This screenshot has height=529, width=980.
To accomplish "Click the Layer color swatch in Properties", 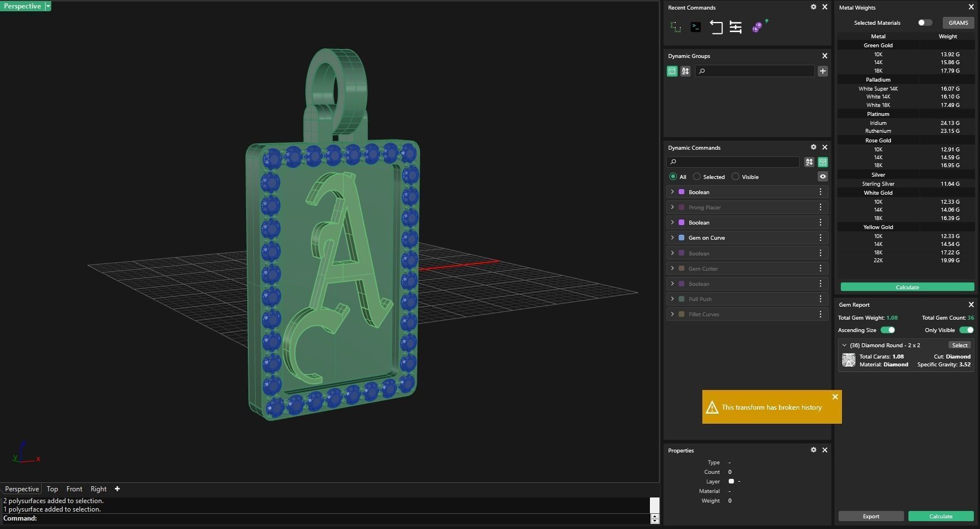I will click(x=731, y=481).
